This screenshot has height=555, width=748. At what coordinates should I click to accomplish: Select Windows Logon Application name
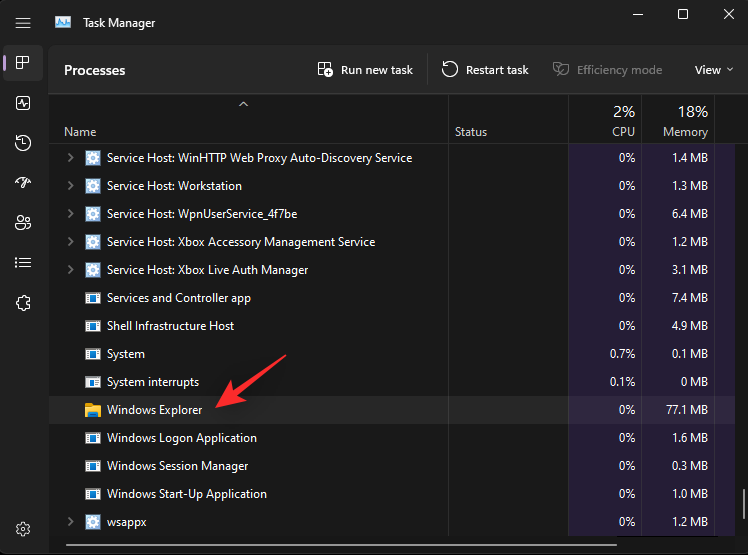(x=182, y=438)
